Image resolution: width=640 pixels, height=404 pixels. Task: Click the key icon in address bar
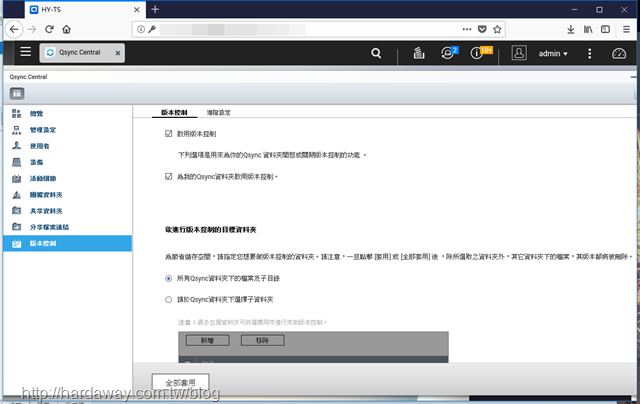(152, 29)
